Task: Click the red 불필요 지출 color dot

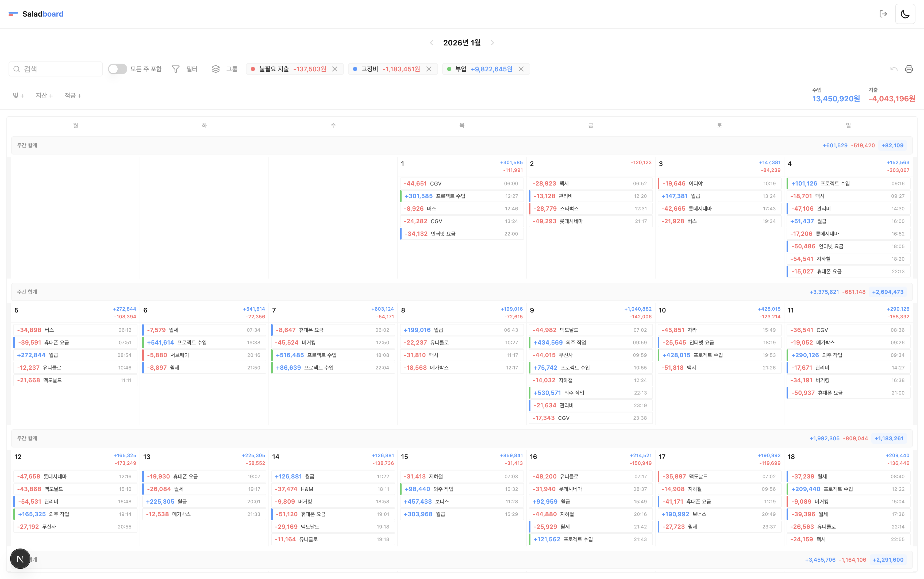Action: (253, 69)
